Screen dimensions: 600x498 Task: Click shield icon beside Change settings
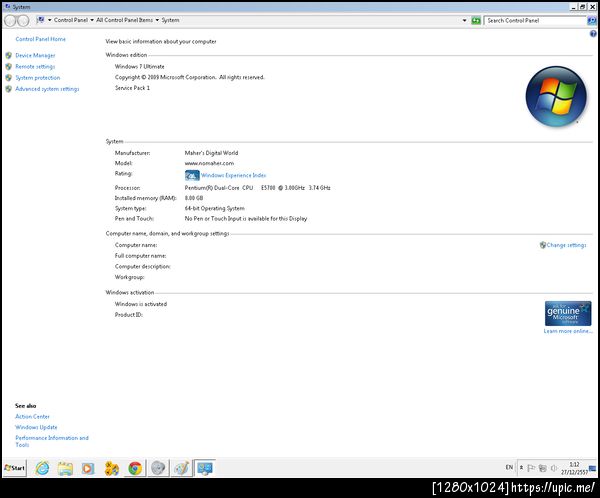coord(543,245)
